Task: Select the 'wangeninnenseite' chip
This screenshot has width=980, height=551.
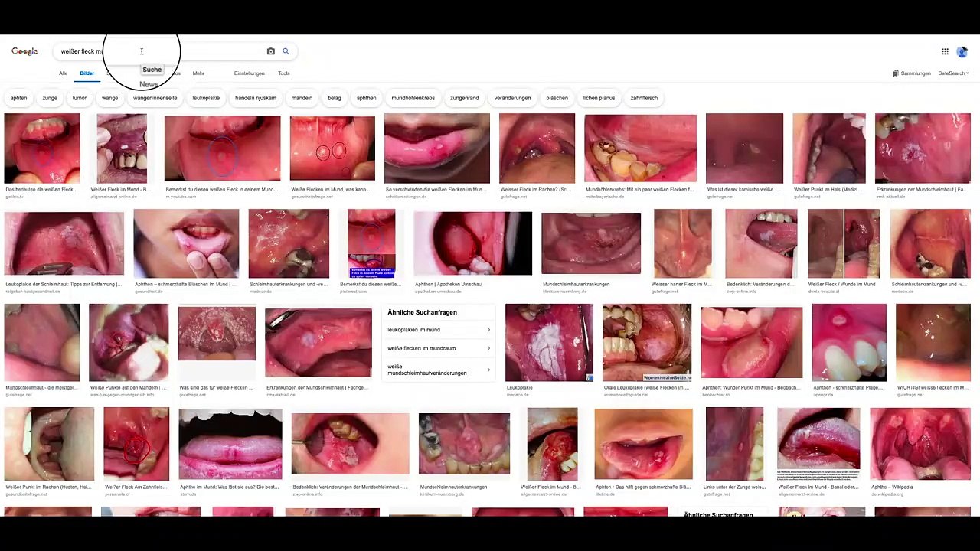Action: (x=155, y=98)
